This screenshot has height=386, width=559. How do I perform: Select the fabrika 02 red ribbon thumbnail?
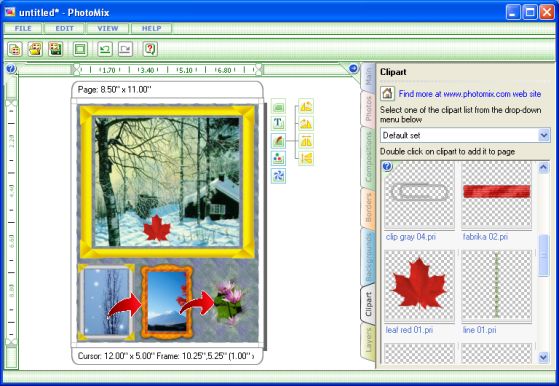[x=497, y=194]
